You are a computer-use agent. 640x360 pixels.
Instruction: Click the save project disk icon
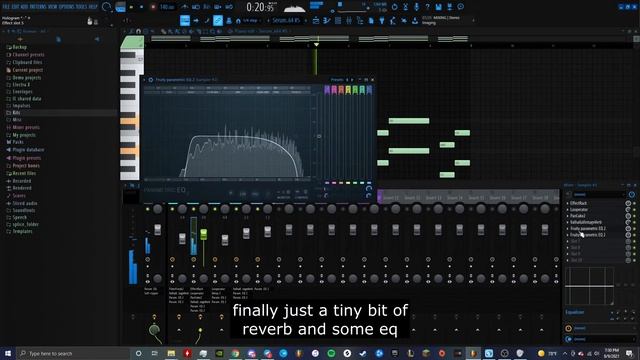[x=438, y=7]
